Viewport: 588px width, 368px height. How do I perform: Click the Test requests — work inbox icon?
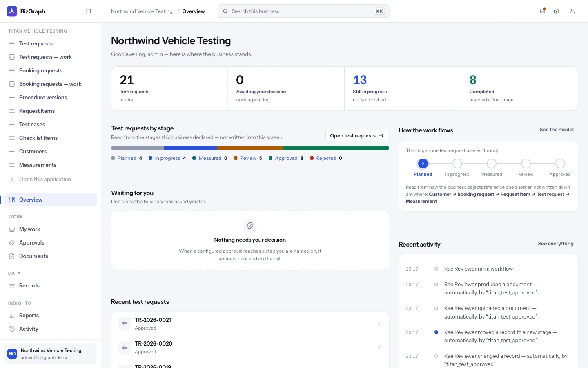click(x=12, y=57)
